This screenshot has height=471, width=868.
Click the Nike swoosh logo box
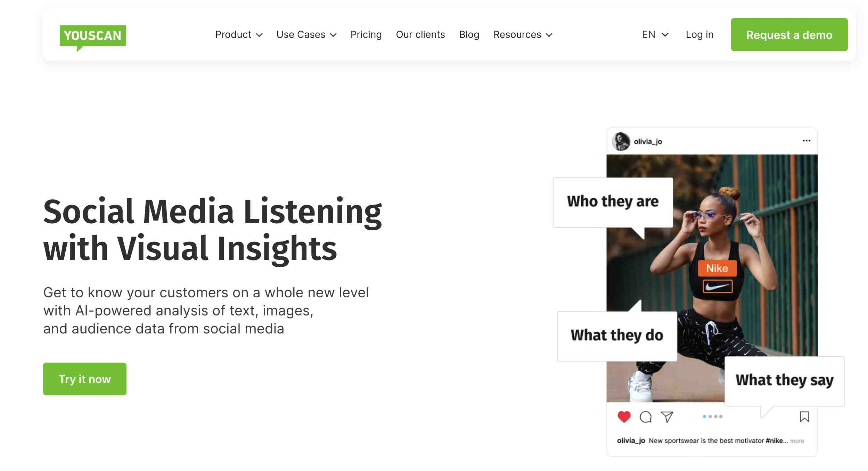717,287
